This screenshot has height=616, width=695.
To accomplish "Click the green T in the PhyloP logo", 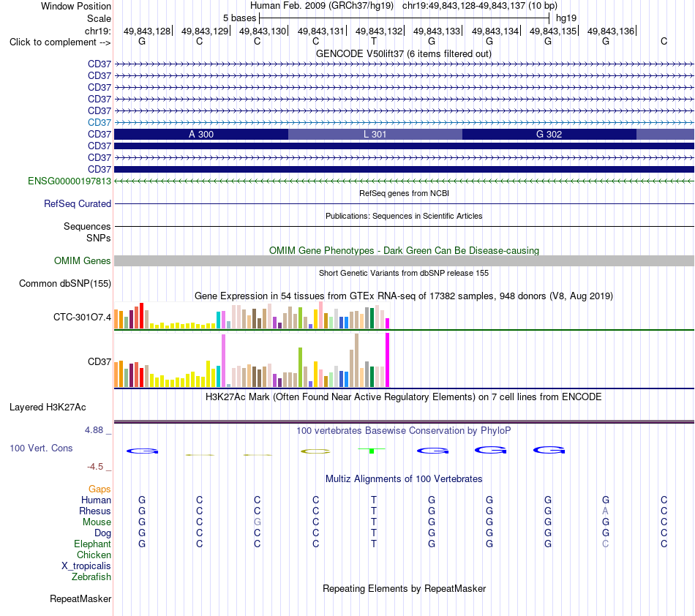I will (372, 450).
